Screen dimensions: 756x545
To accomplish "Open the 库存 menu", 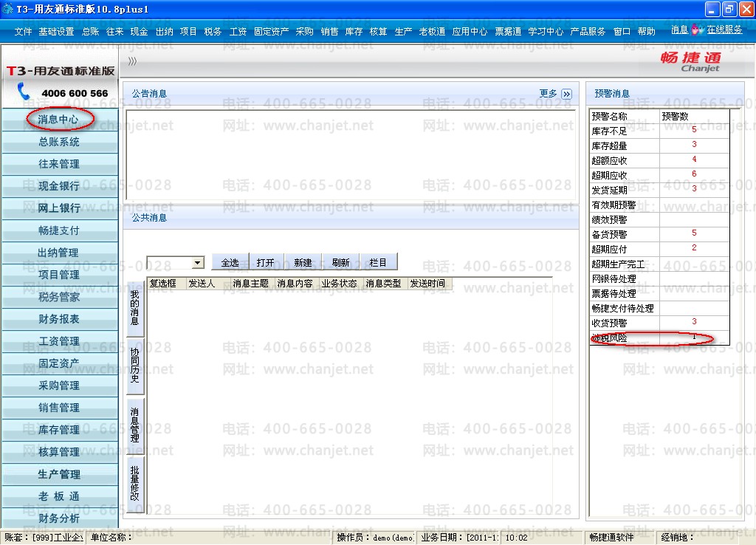I will coord(354,31).
